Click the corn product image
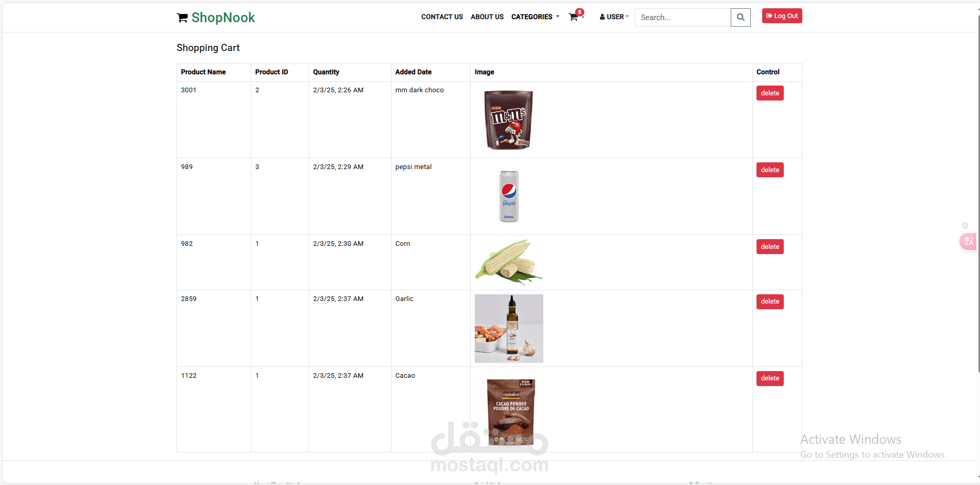This screenshot has height=485, width=980. [509, 262]
